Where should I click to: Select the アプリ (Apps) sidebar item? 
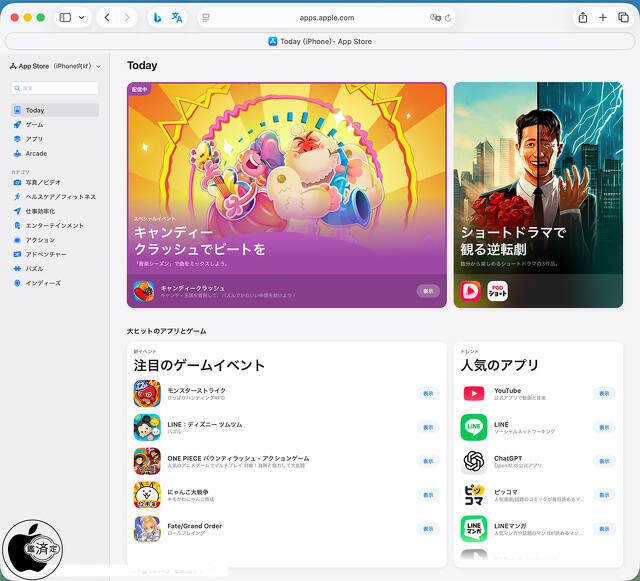[x=34, y=139]
